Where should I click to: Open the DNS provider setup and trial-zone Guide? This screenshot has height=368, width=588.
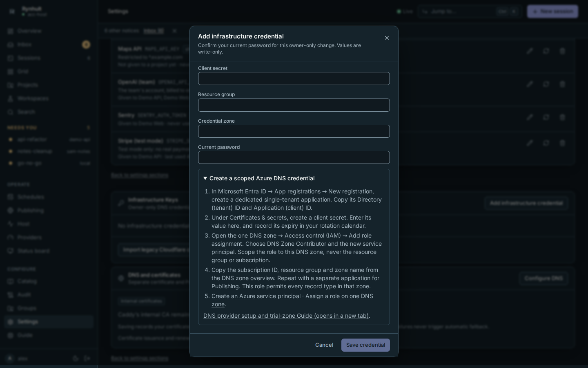point(286,316)
